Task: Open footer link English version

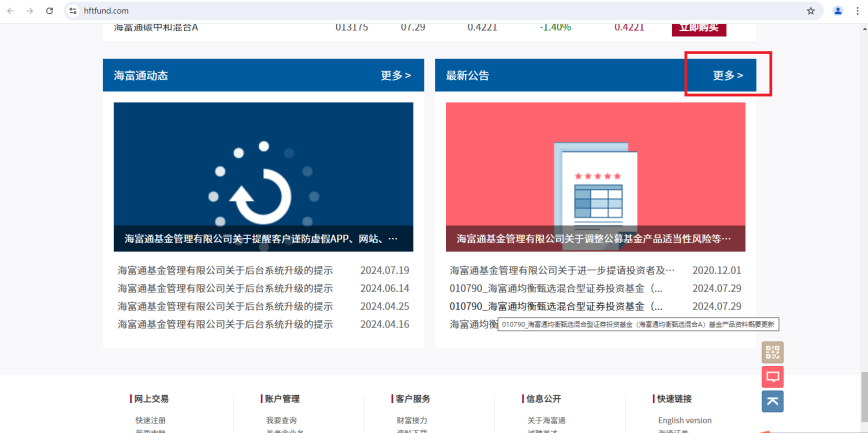Action: pyautogui.click(x=685, y=420)
